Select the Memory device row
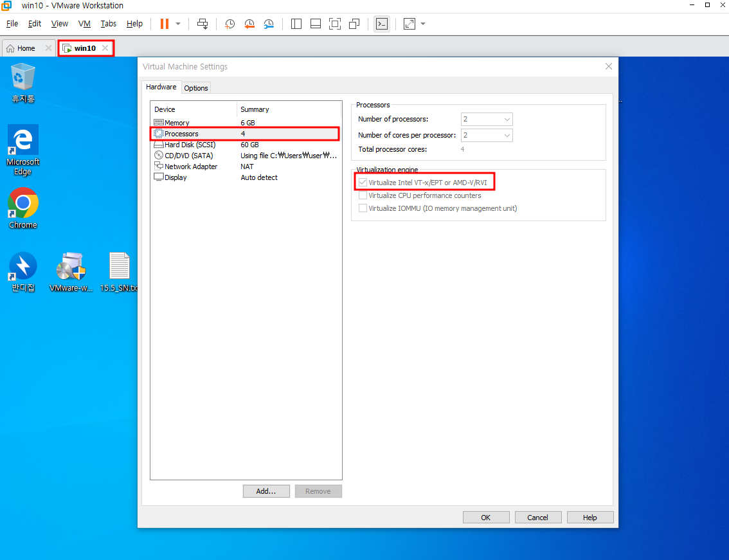 (x=246, y=123)
